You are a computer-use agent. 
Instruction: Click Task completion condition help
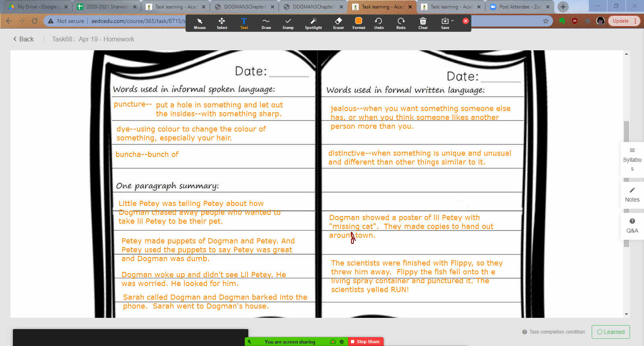(x=553, y=332)
